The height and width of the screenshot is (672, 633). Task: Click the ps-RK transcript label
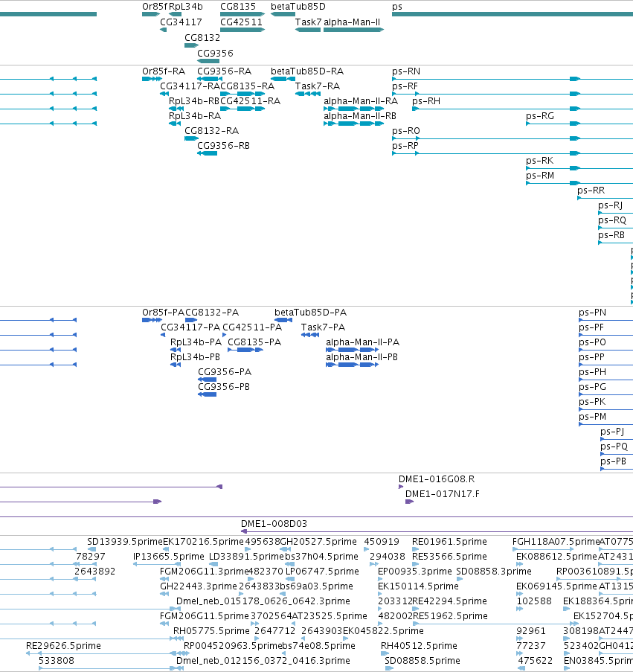coord(539,161)
